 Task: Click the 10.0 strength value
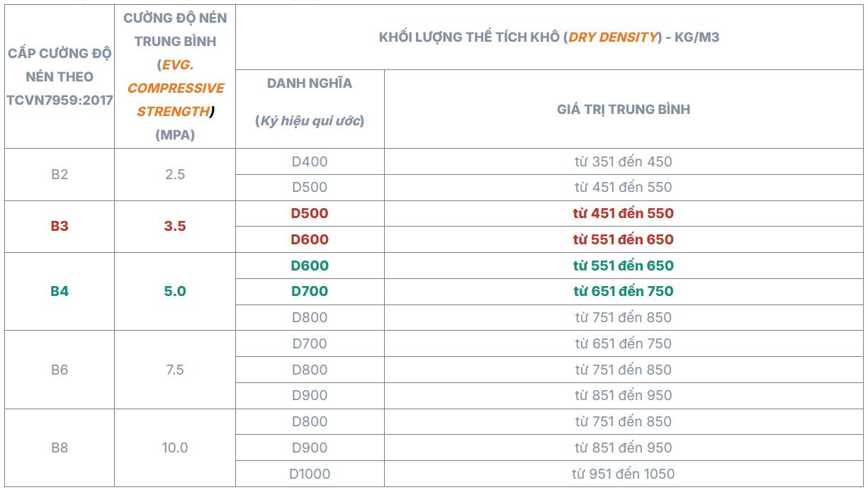(175, 448)
